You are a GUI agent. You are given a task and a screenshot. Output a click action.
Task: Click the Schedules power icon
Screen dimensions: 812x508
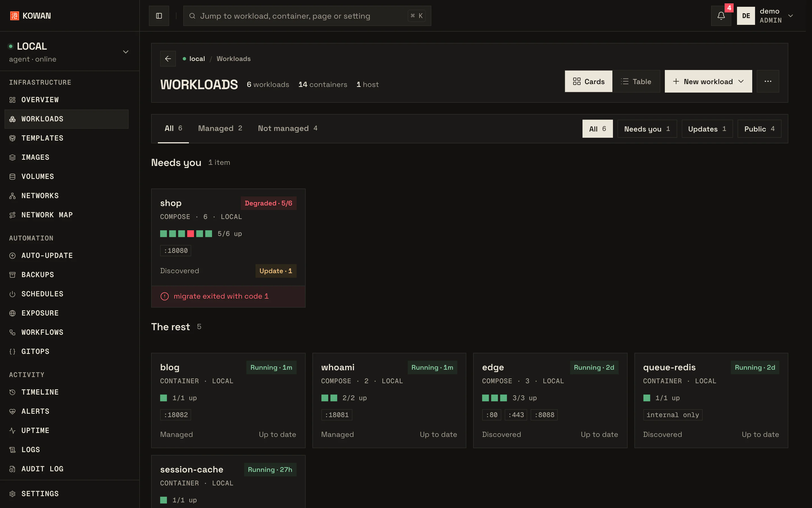pos(12,294)
